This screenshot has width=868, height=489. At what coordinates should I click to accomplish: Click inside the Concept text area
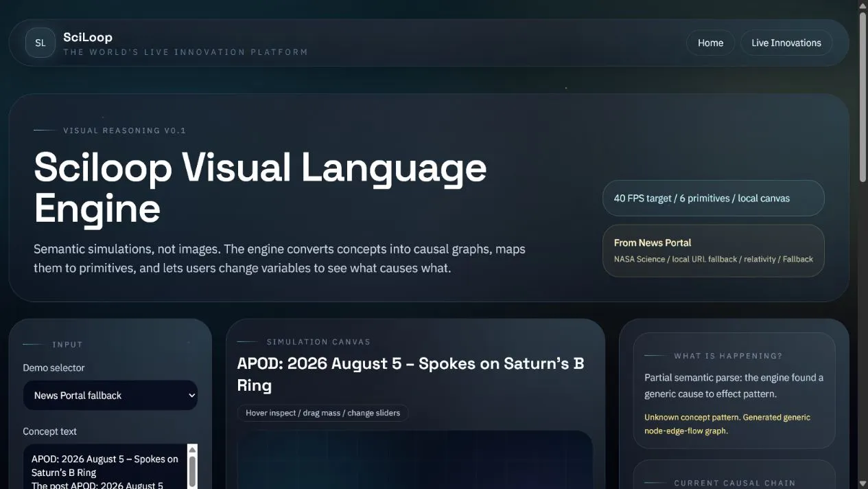coord(106,466)
